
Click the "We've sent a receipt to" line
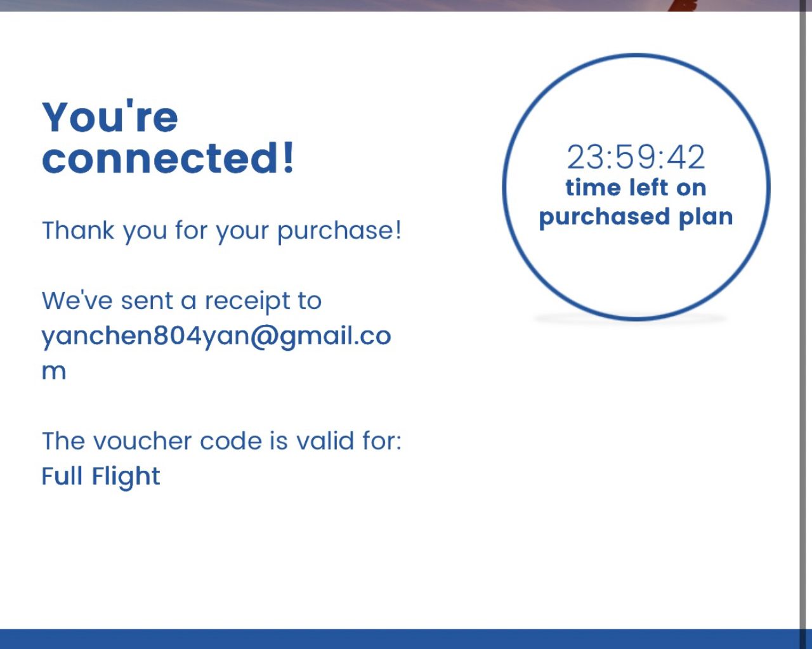(181, 301)
